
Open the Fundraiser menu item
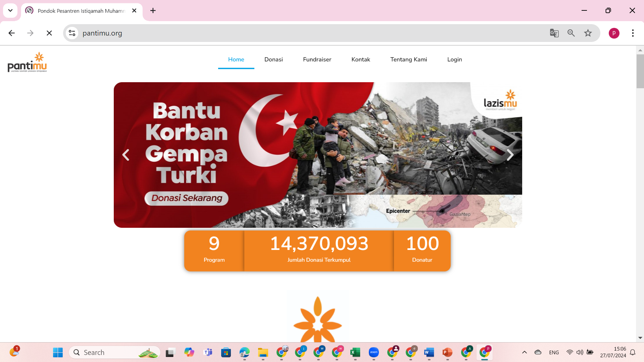coord(317,59)
